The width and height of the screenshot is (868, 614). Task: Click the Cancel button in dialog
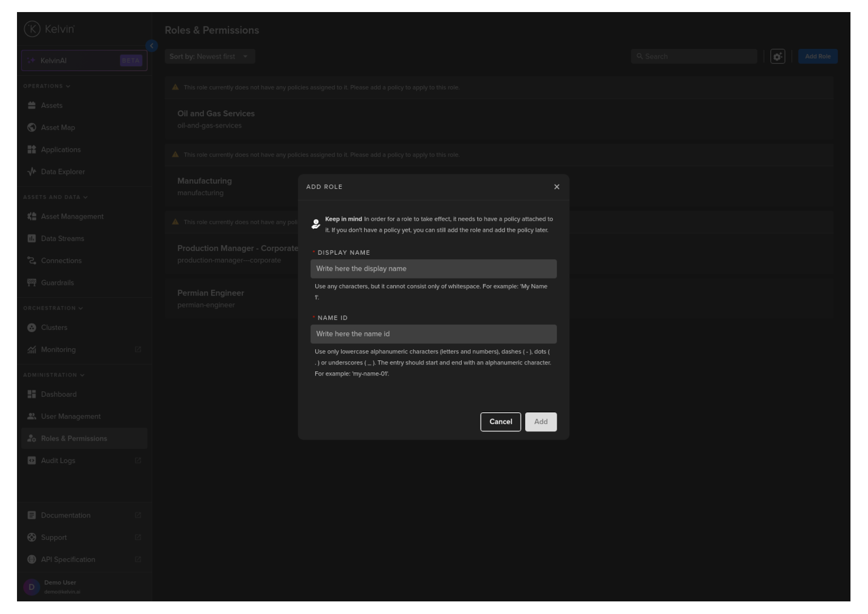500,422
